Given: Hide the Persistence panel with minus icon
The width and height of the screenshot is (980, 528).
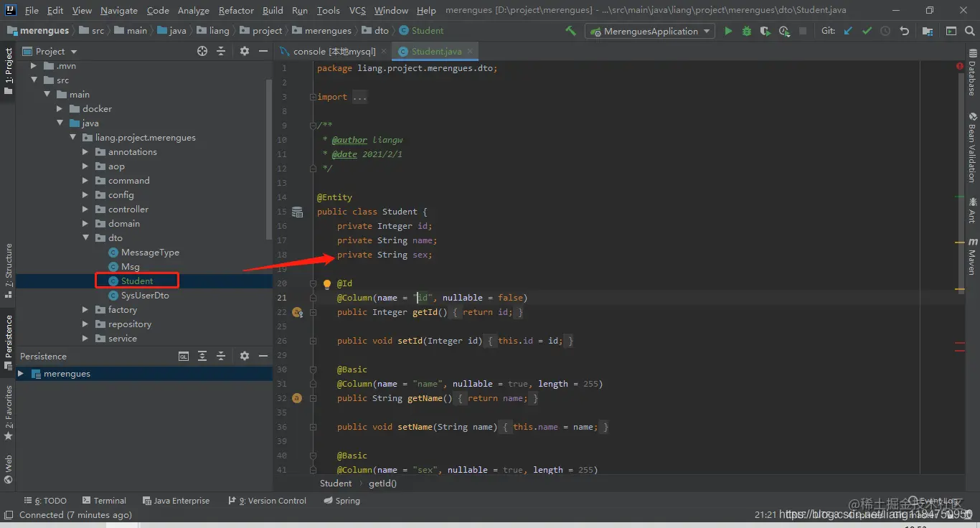Looking at the screenshot, I should pos(263,356).
